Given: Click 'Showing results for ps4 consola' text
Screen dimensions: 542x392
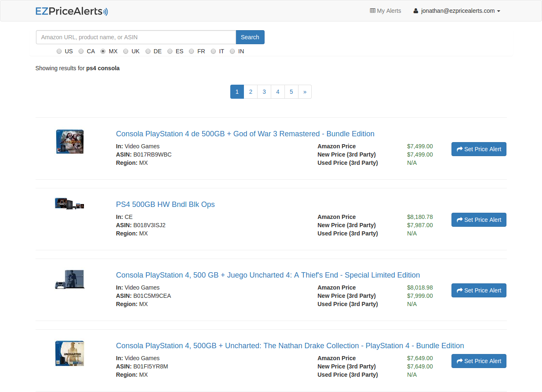Looking at the screenshot, I should pos(77,68).
